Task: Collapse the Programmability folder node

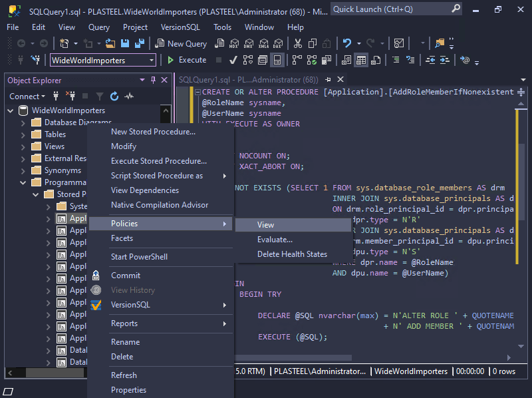Action: click(23, 183)
